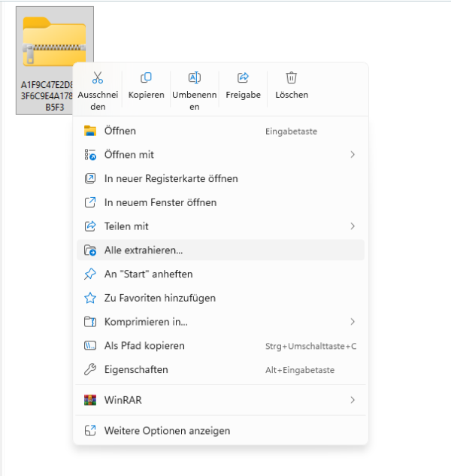Expand the Teilen mit chevron arrow
451x476 pixels.
[353, 226]
